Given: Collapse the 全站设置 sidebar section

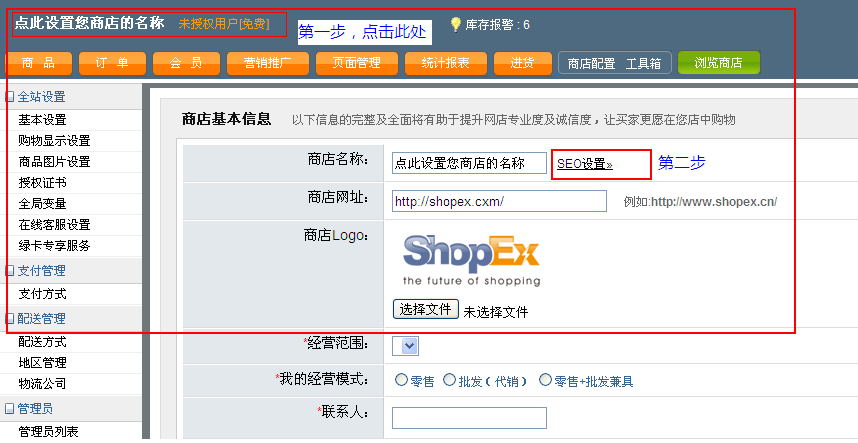Looking at the screenshot, I should tap(10, 97).
